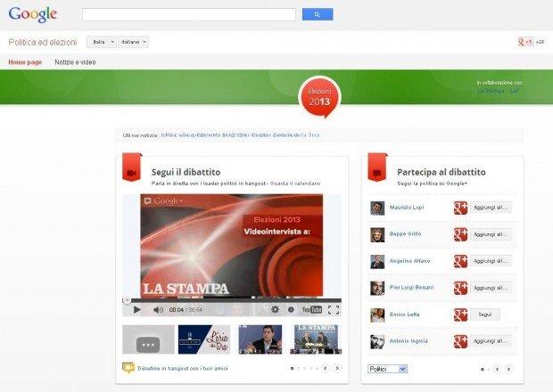The image size is (553, 392).
Task: Select the man in suit thumbnail
Action: 260,339
